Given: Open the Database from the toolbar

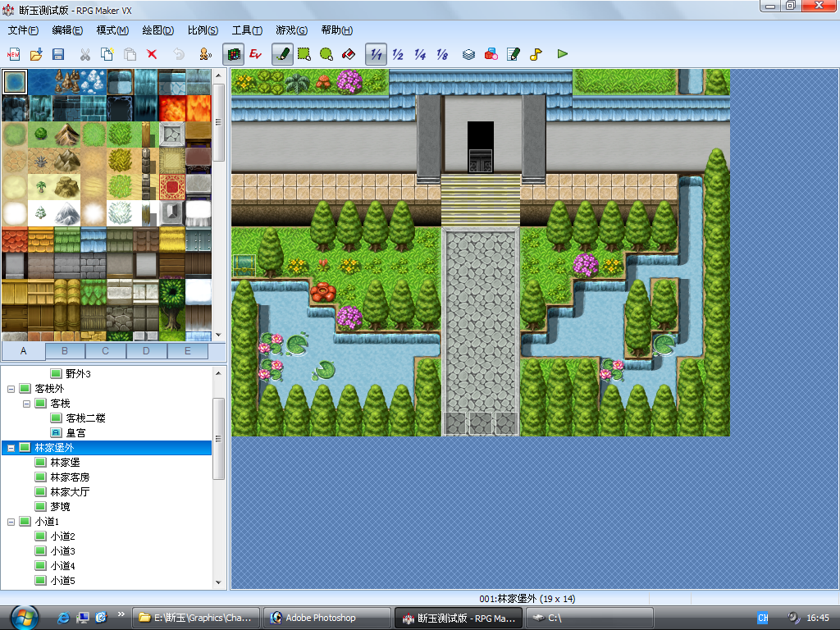Looking at the screenshot, I should point(468,54).
